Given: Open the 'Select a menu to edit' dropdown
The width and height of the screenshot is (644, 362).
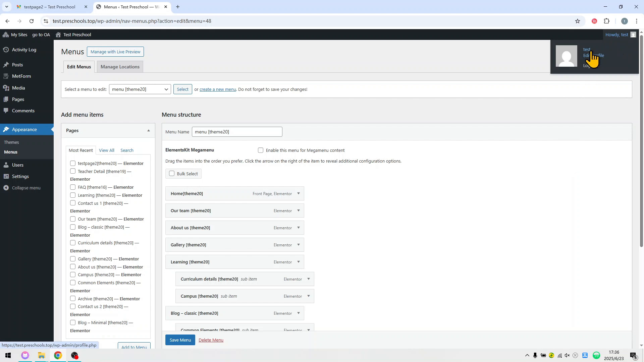Looking at the screenshot, I should pos(140,89).
